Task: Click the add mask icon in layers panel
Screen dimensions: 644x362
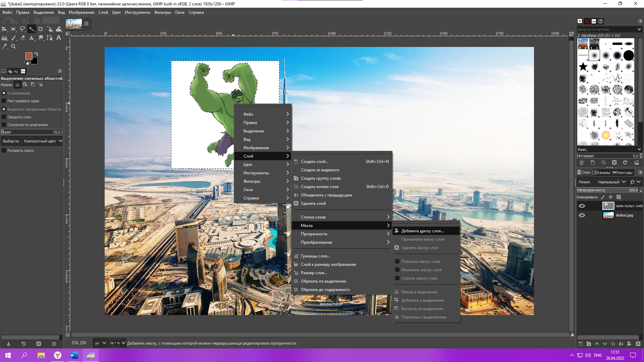Action: [x=629, y=344]
